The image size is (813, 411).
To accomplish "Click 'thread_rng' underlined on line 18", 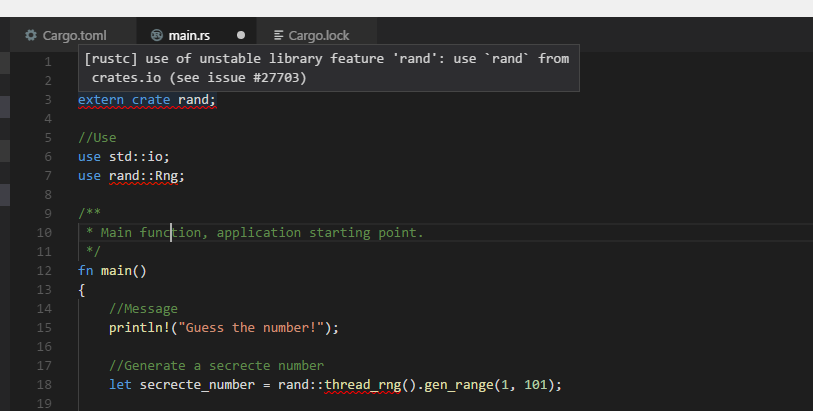I will tap(362, 385).
